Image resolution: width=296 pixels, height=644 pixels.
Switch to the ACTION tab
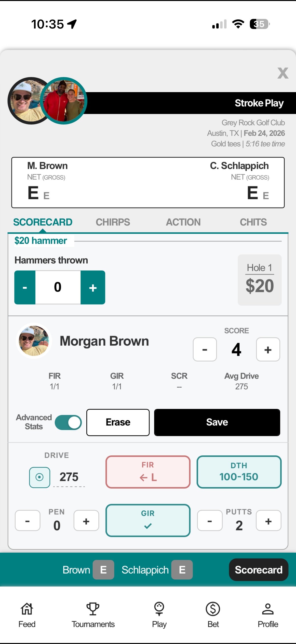point(183,222)
